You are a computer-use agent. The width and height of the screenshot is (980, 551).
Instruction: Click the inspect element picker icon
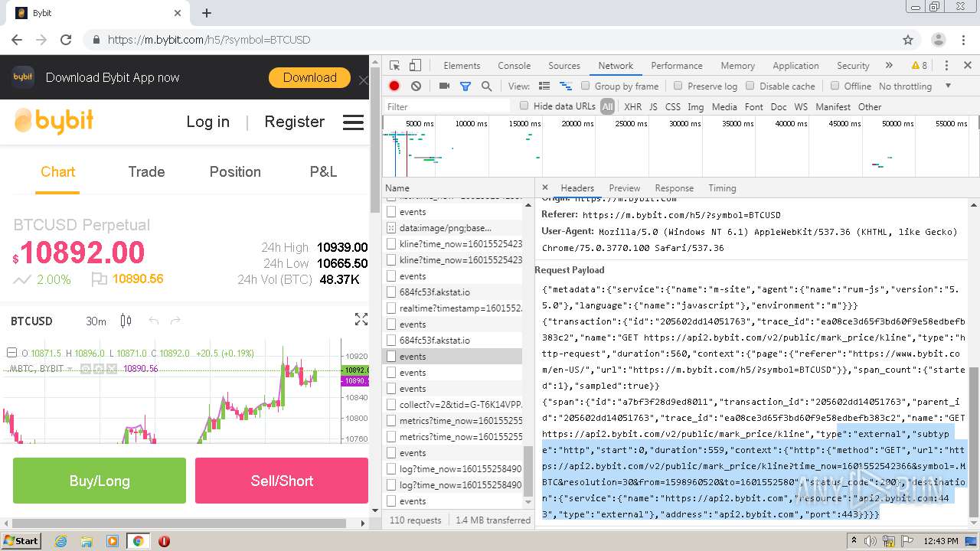[394, 66]
